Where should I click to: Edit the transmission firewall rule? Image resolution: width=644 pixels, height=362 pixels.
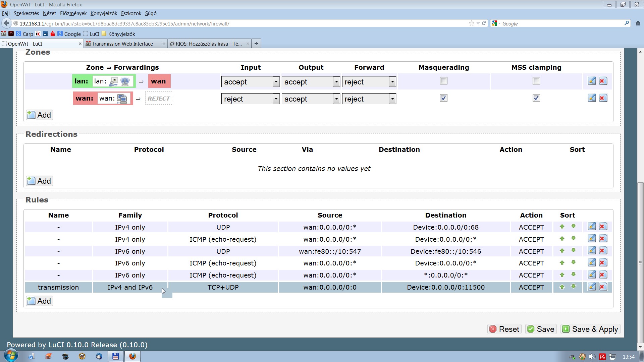point(592,287)
